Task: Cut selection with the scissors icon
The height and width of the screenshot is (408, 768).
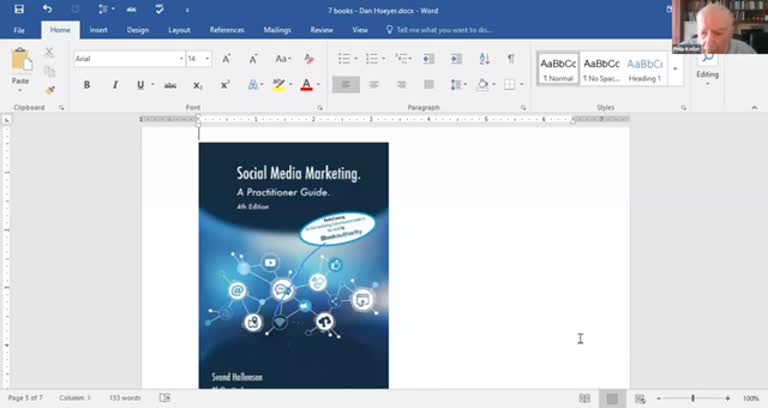Action: click(49, 52)
